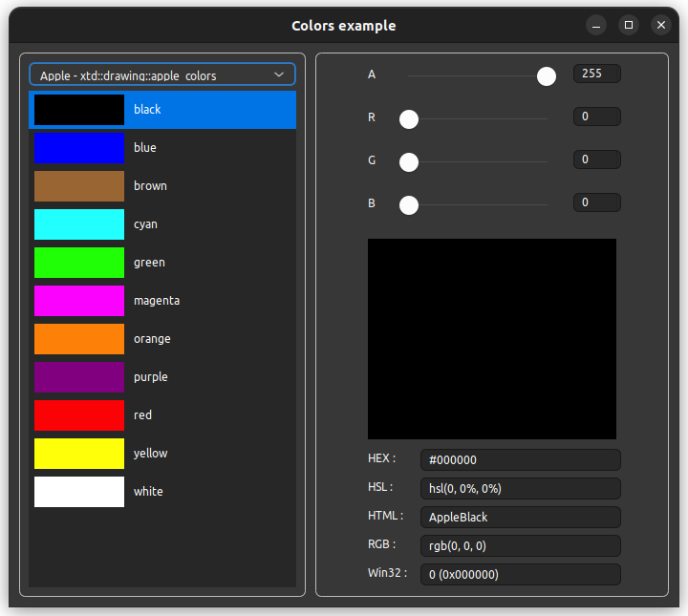Image resolution: width=688 pixels, height=616 pixels.
Task: Click the alpha (A) slider handle
Action: tap(547, 76)
